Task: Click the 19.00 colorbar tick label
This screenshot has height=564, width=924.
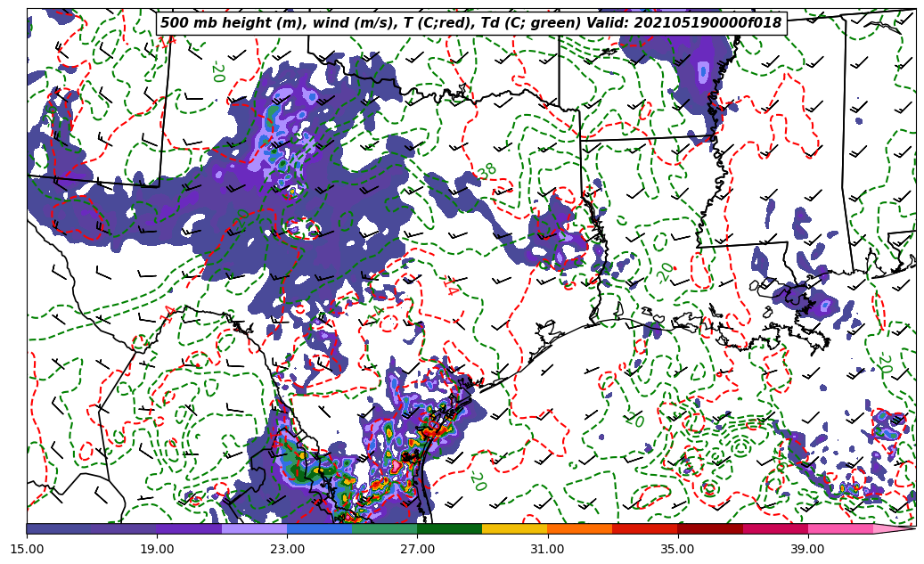Action: [157, 550]
